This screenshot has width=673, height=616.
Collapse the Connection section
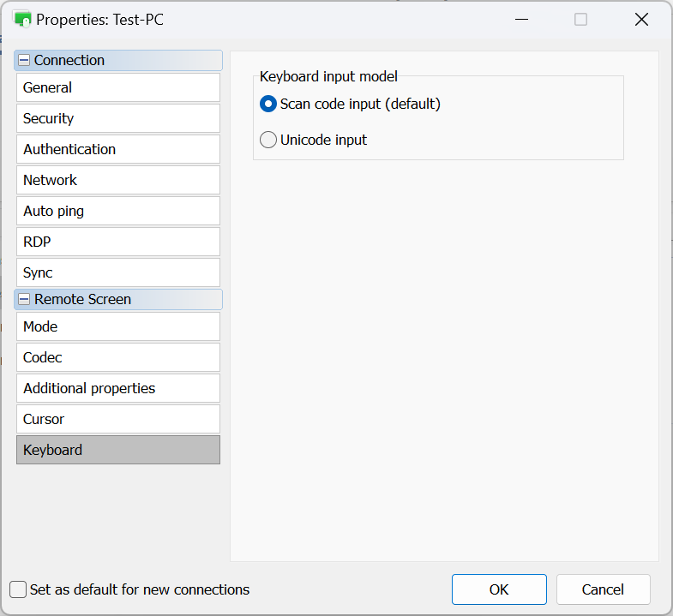point(24,60)
